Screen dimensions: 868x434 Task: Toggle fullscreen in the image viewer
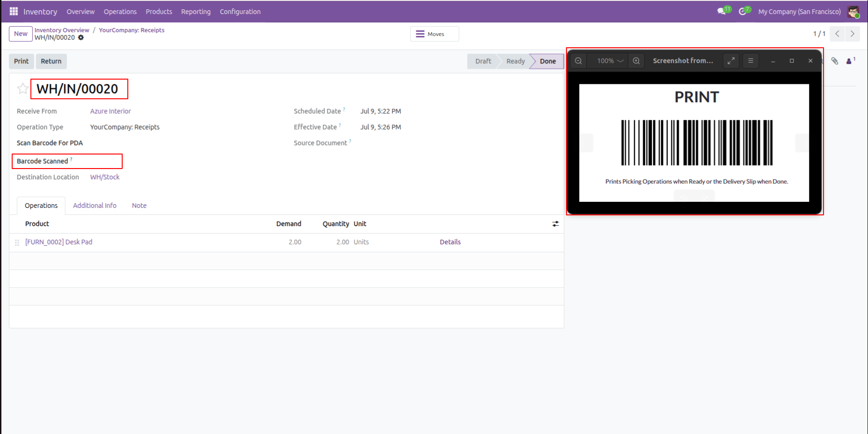click(731, 61)
